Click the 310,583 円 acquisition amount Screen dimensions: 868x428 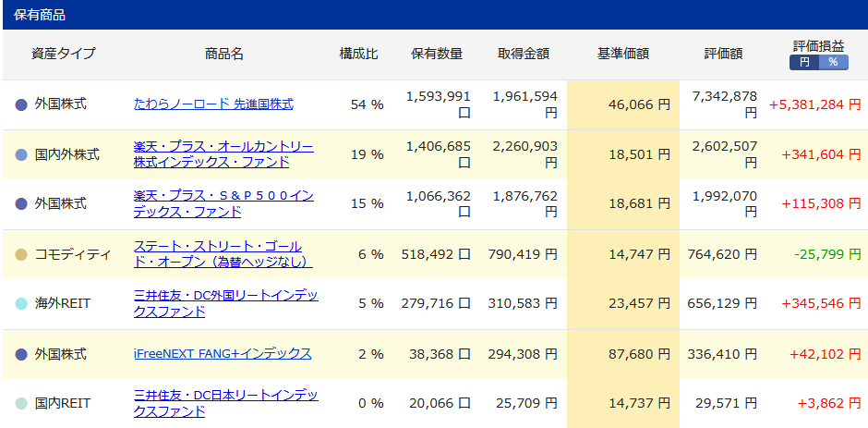(x=524, y=304)
